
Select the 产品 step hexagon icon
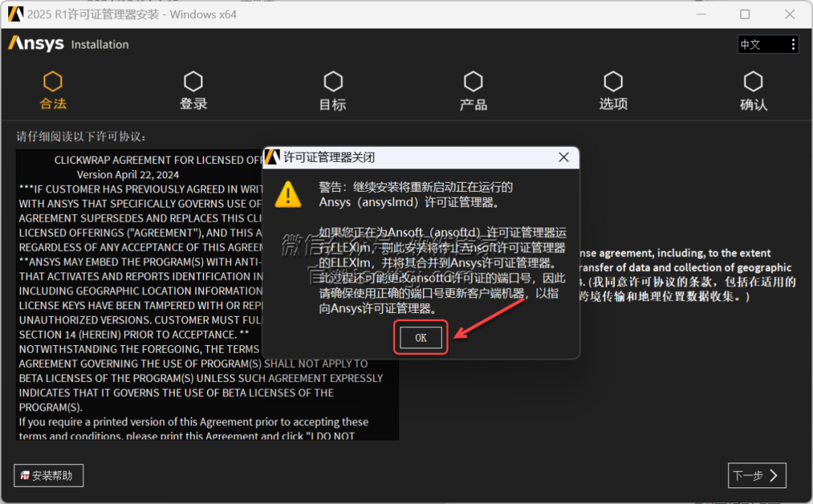[473, 81]
